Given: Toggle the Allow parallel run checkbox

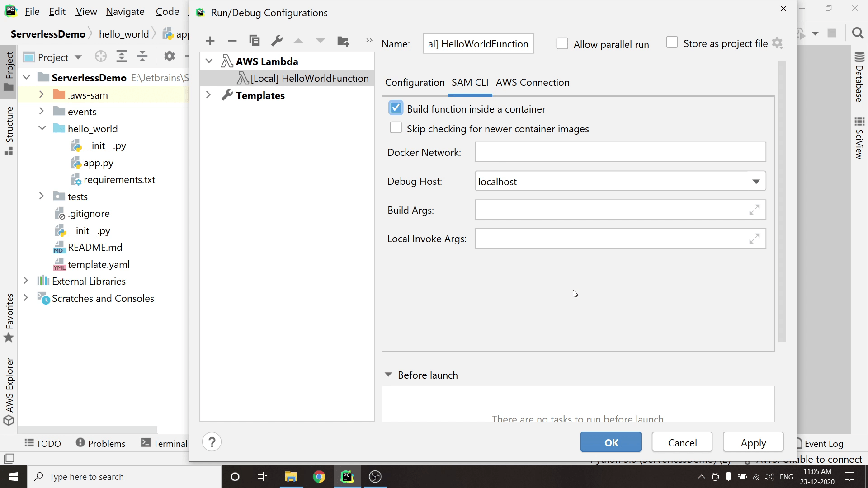Looking at the screenshot, I should tap(562, 44).
